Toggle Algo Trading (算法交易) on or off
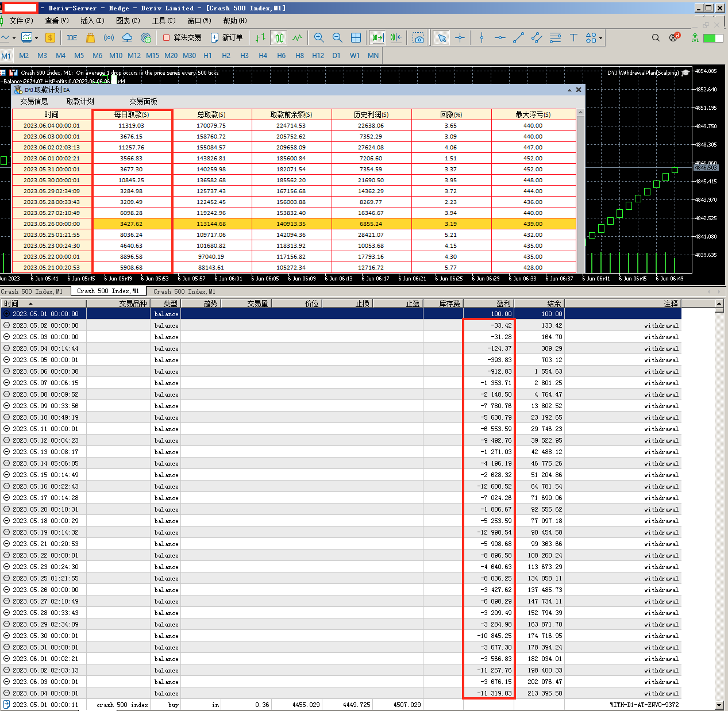The width and height of the screenshot is (728, 711). [x=182, y=38]
